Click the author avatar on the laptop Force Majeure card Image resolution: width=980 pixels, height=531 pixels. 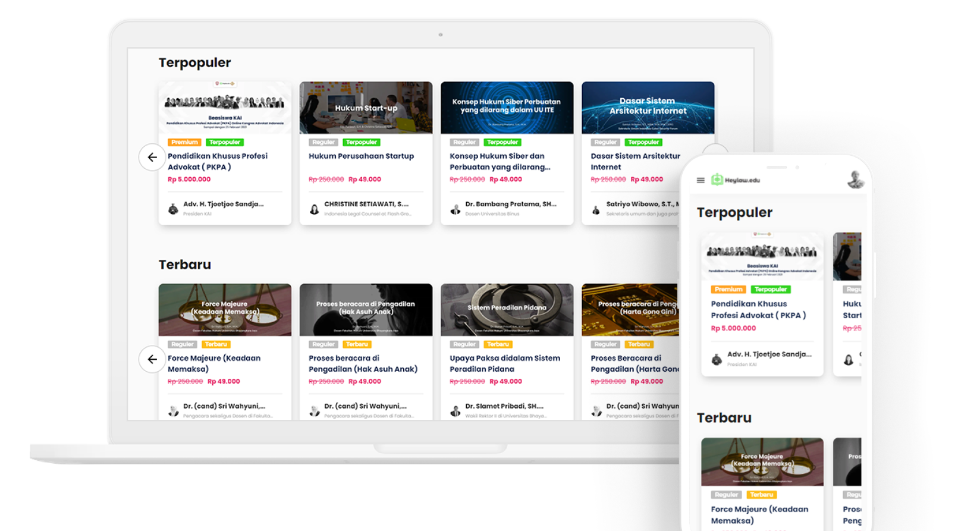[173, 411]
